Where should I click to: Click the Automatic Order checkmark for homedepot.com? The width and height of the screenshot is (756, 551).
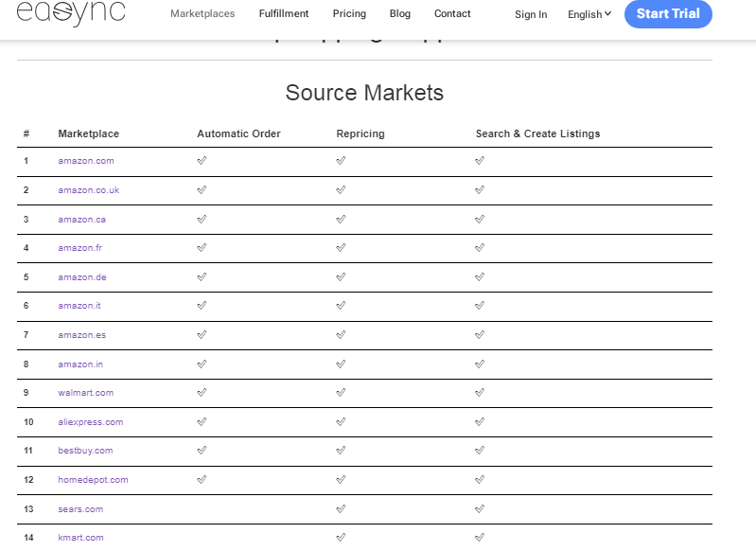pos(202,480)
